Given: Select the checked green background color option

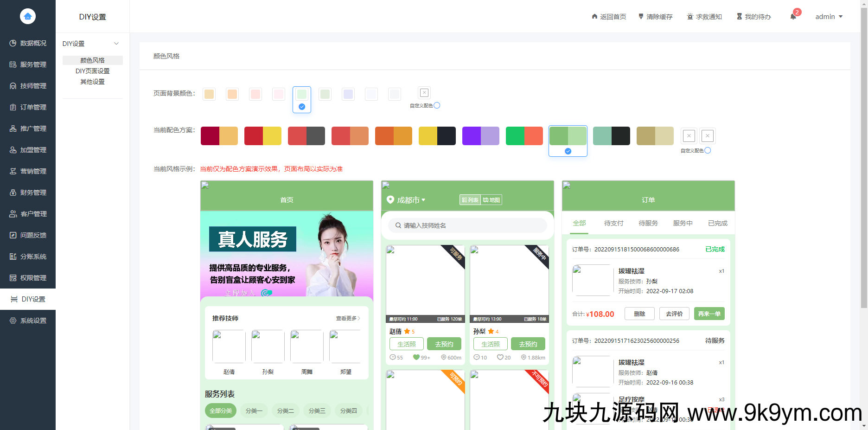Looking at the screenshot, I should click(x=301, y=94).
